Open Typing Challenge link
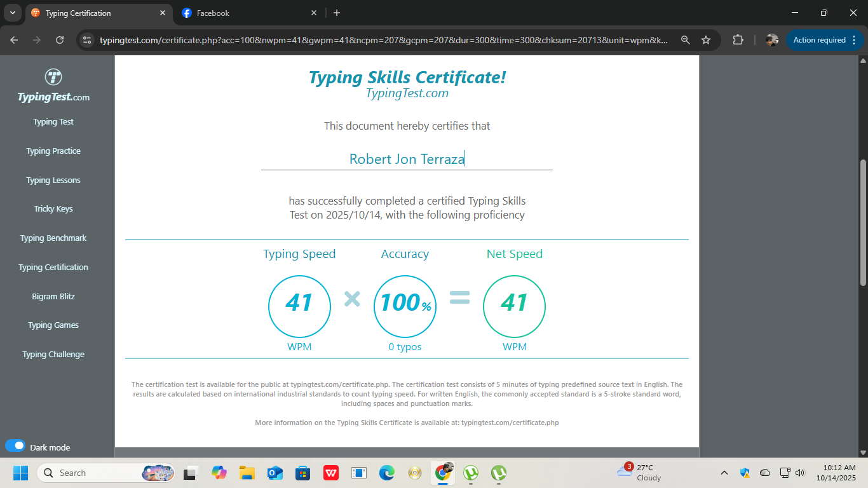 point(53,355)
